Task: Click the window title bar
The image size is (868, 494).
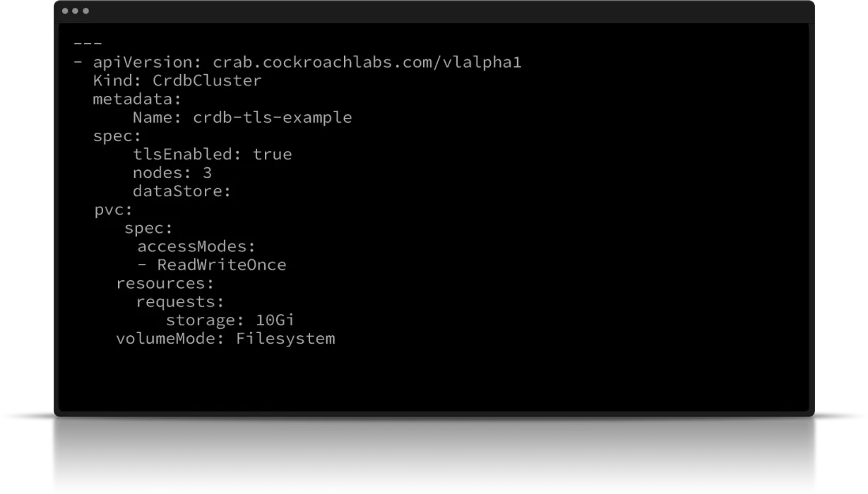Action: click(x=434, y=11)
